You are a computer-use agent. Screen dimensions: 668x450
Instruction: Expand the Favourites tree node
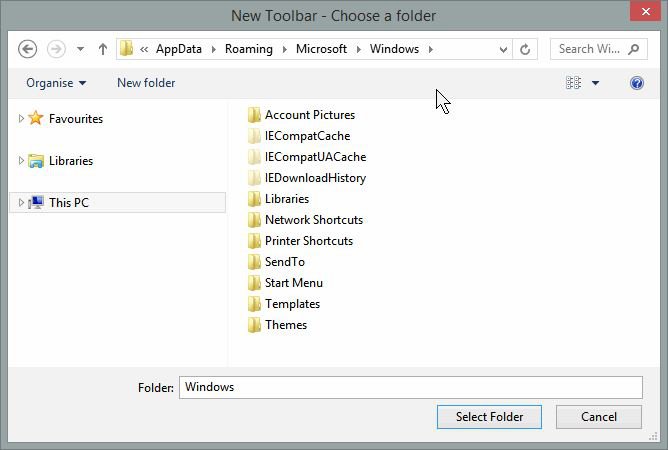[20, 118]
